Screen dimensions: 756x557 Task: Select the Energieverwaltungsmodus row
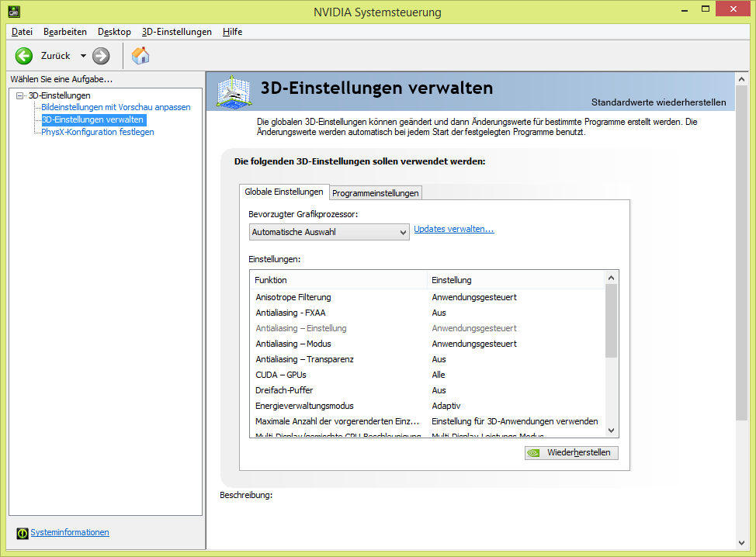coord(427,406)
